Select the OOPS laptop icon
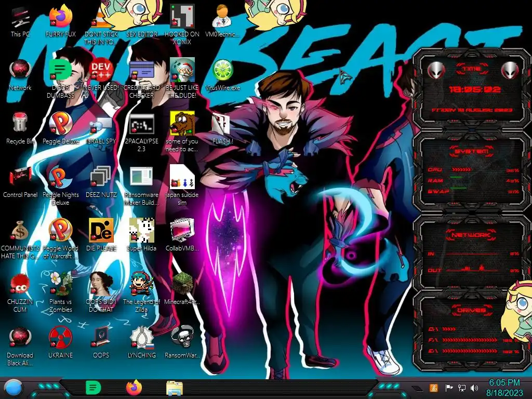The image size is (532, 399). click(101, 337)
